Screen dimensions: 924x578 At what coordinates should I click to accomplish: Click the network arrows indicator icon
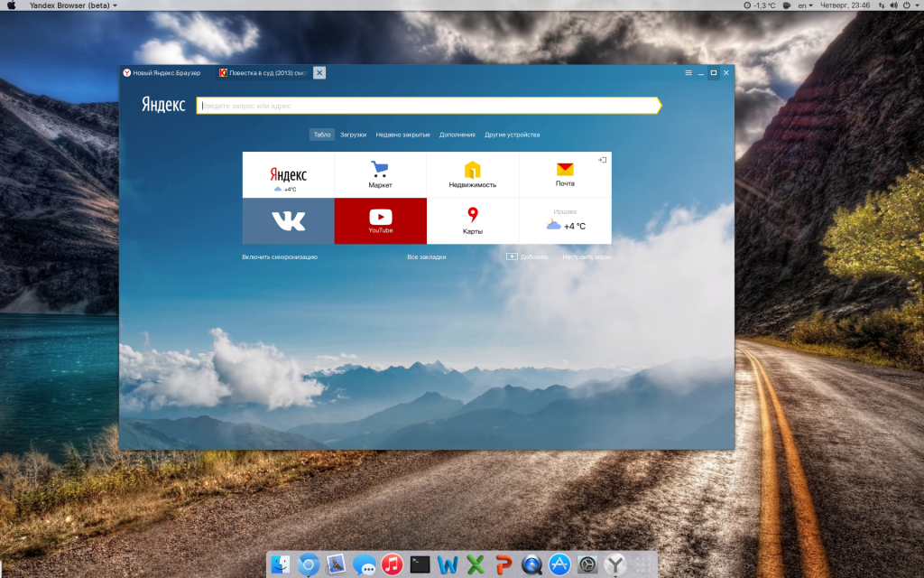tap(882, 5)
